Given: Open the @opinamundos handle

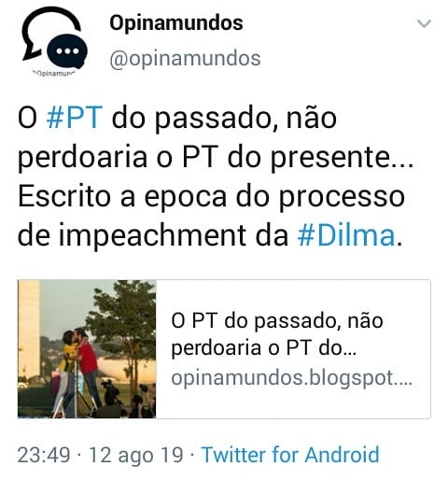Looking at the screenshot, I should pos(185,58).
